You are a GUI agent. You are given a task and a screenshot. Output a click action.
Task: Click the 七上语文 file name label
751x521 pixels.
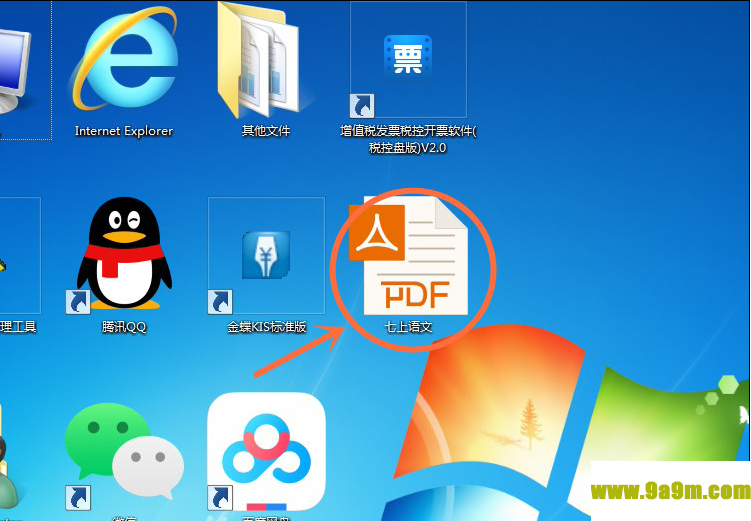[408, 327]
